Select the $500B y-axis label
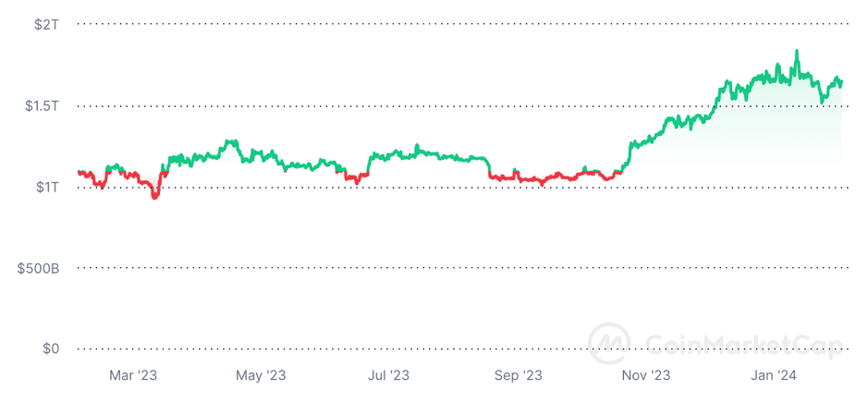This screenshot has height=415, width=868. (39, 268)
